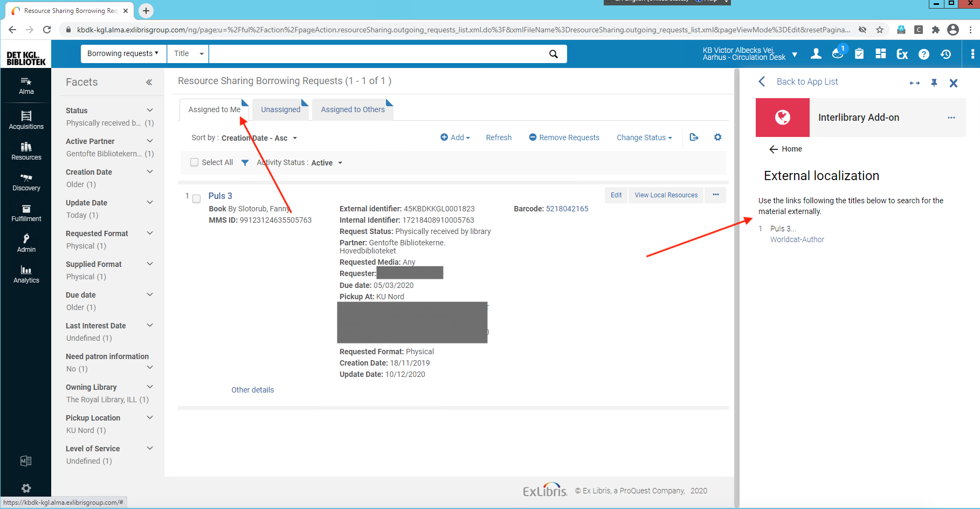Click the settings gear next to export

point(717,137)
